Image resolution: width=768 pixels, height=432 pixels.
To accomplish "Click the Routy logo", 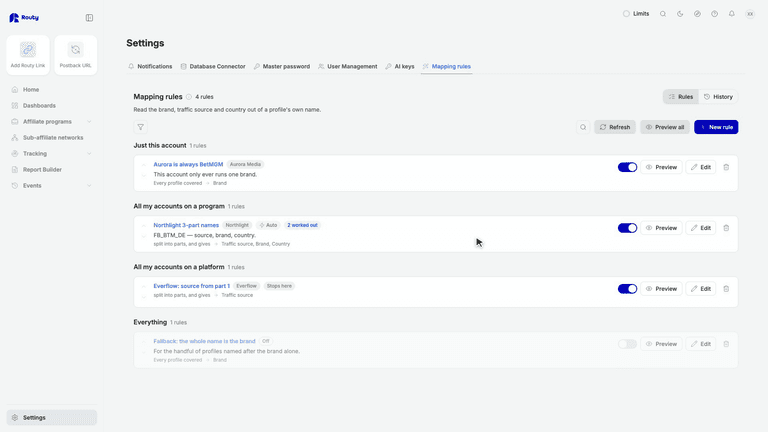I will (x=24, y=18).
